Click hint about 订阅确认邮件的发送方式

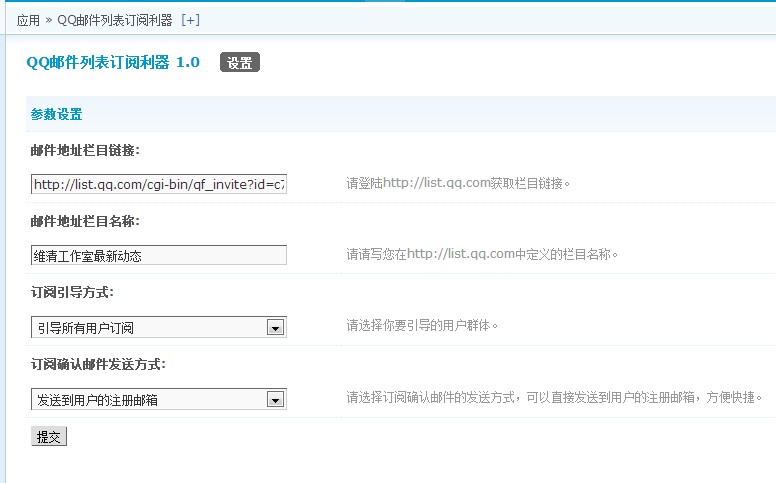(x=554, y=397)
